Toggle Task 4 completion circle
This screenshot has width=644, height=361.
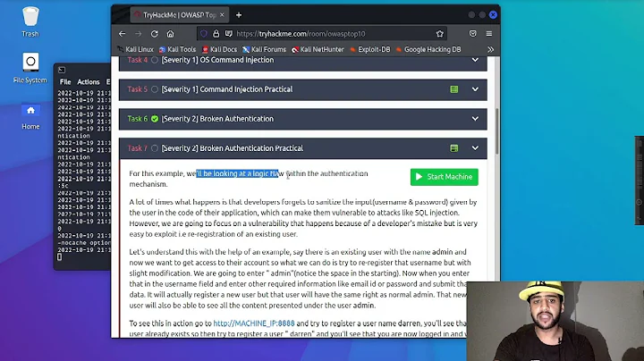(155, 60)
